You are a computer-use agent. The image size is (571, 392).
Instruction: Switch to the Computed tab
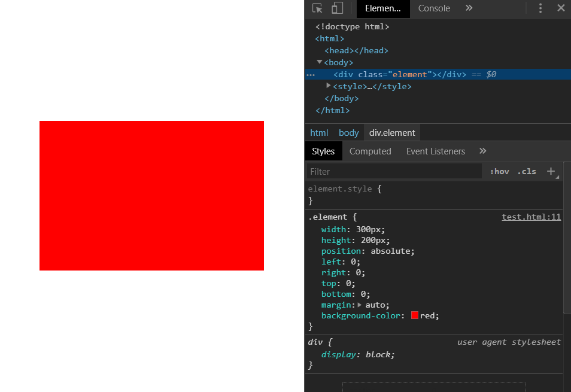[370, 151]
